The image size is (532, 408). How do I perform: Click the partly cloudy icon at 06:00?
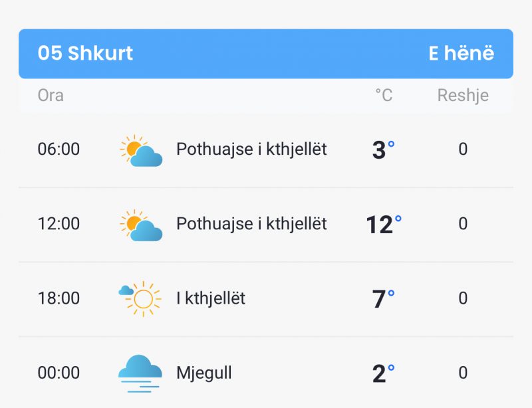[141, 150]
